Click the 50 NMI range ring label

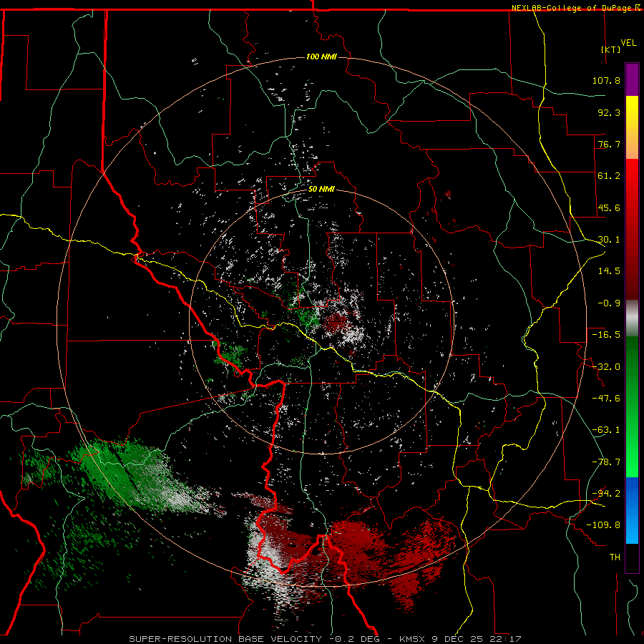click(321, 190)
